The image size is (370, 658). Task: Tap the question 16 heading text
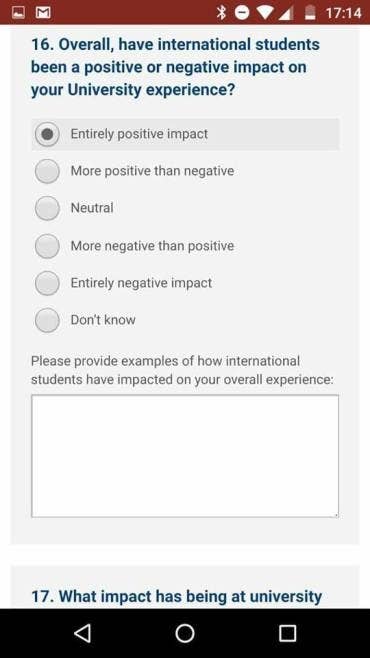[x=175, y=67]
